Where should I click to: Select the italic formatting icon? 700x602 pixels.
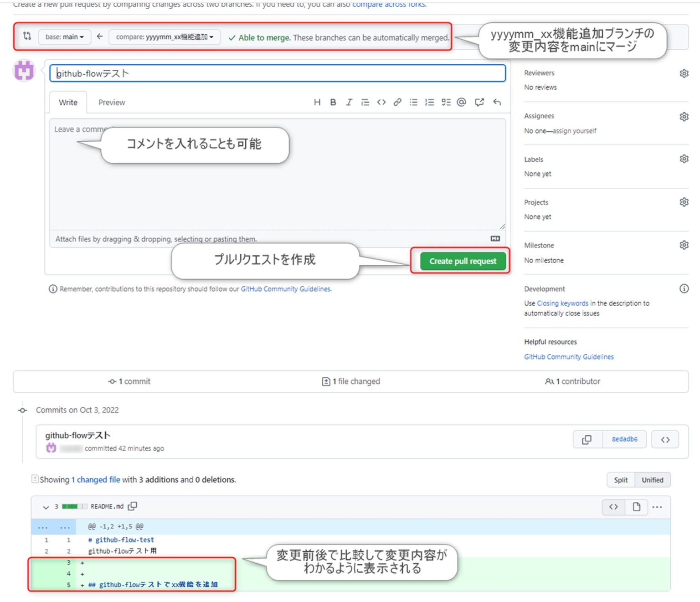[349, 102]
